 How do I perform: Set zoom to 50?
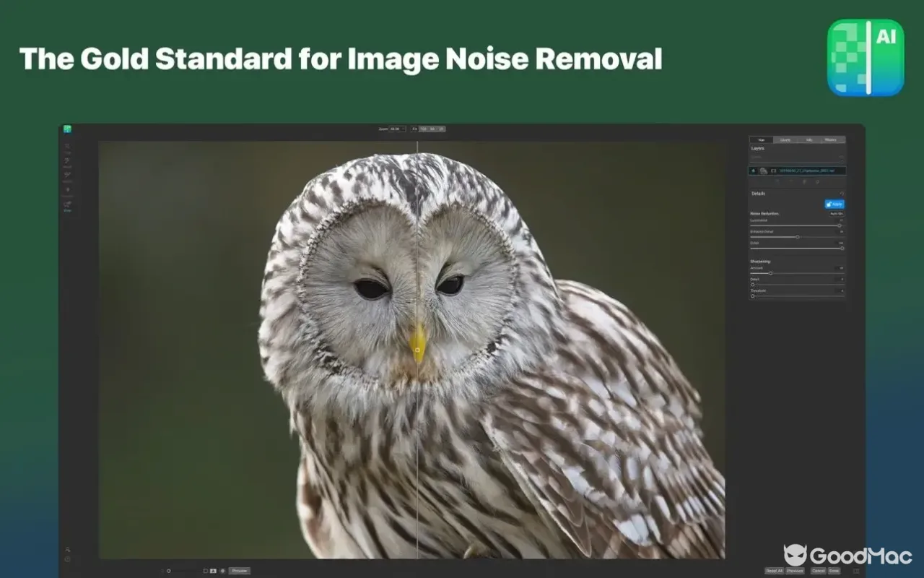[x=432, y=129]
